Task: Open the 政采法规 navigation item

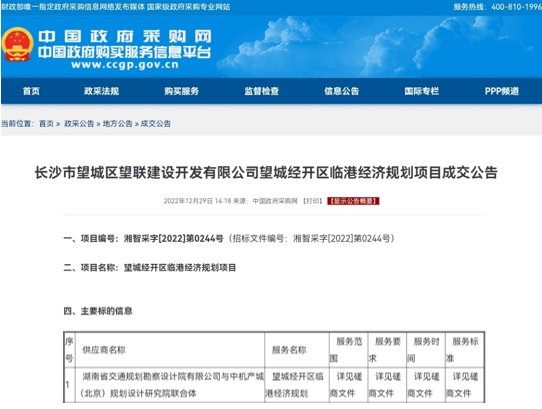Action: (102, 91)
